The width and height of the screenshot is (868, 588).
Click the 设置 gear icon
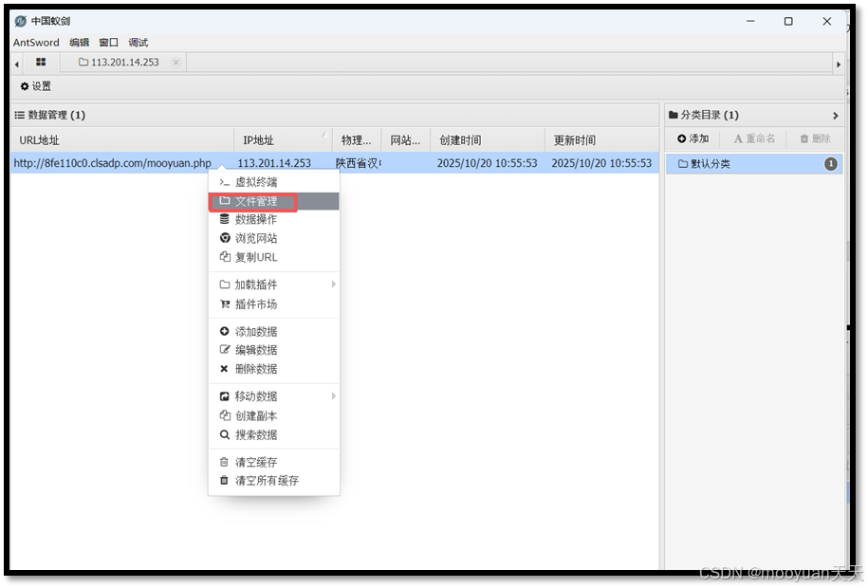click(25, 86)
